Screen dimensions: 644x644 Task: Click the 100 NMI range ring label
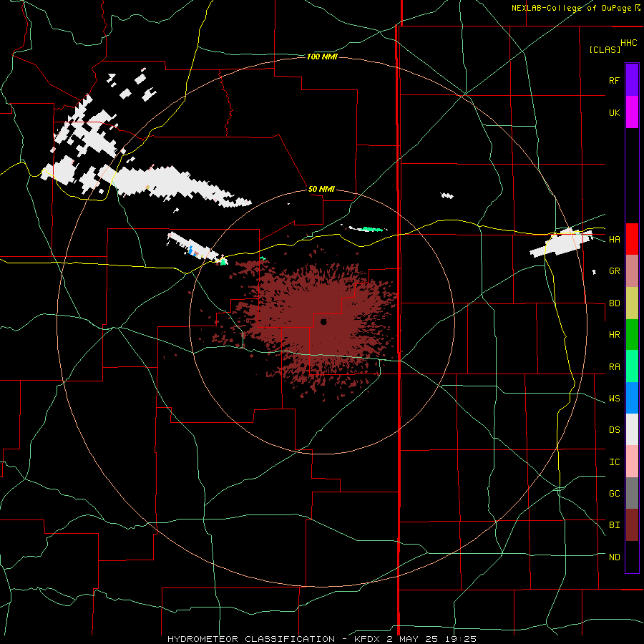322,57
